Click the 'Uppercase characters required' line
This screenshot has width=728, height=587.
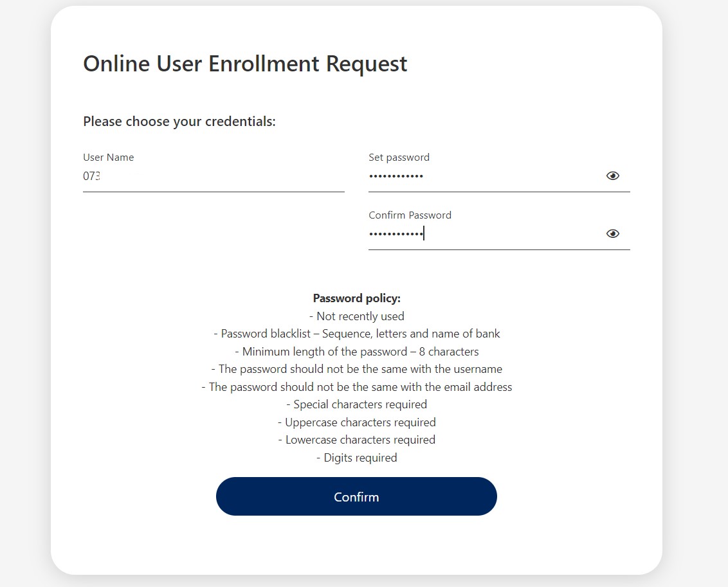click(356, 422)
